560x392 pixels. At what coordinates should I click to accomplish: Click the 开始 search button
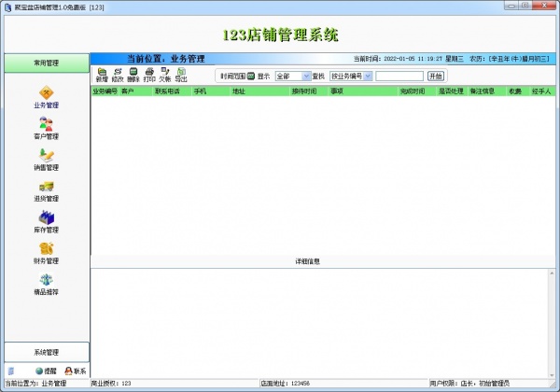point(436,76)
